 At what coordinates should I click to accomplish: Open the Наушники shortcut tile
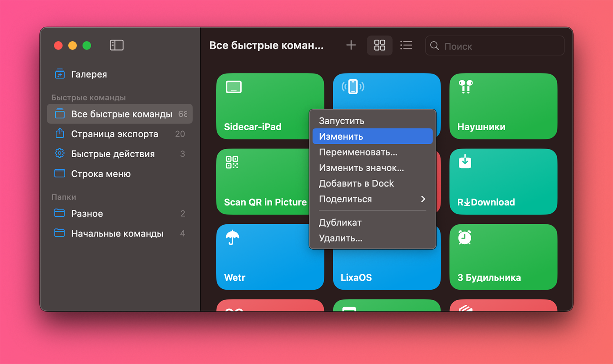coord(503,106)
